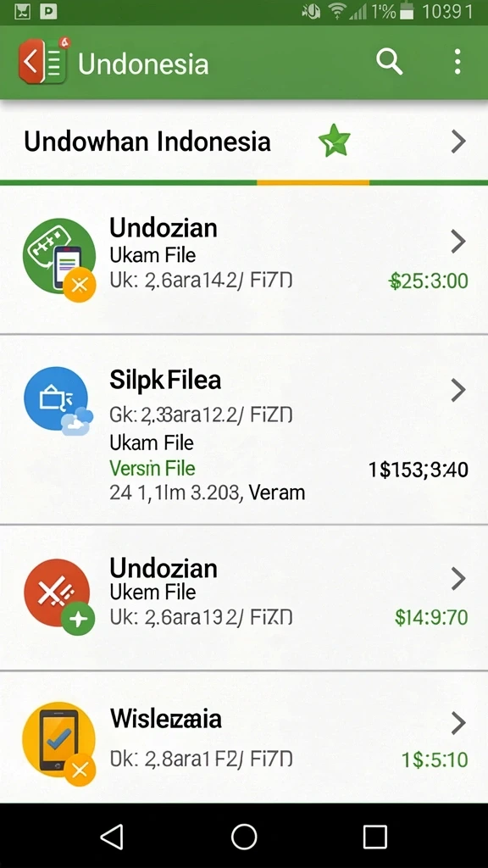Tap the Android back navigation button
The image size is (488, 868).
pos(113,835)
